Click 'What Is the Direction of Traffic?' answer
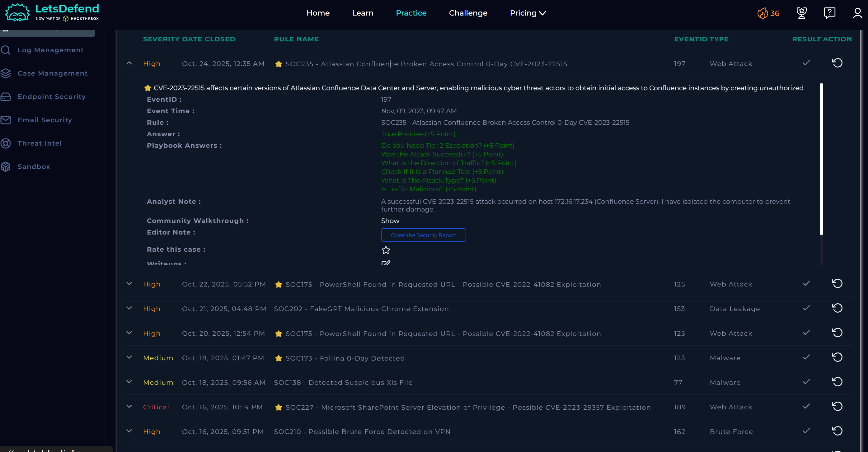Image resolution: width=868 pixels, height=452 pixels. point(448,163)
